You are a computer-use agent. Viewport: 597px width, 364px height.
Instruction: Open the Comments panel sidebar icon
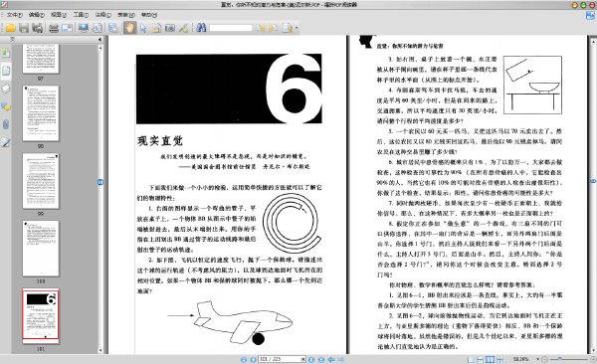pos(6,106)
